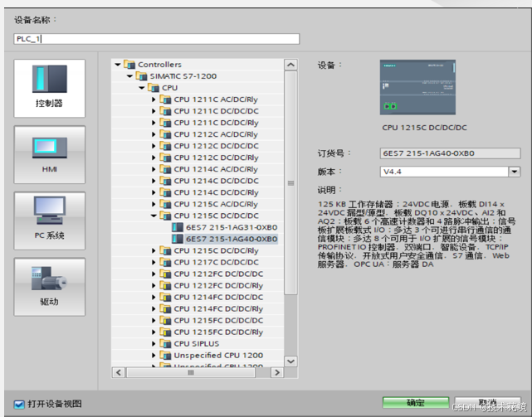Click the tree scroll left arrow
The width and height of the screenshot is (532, 417).
(x=119, y=372)
